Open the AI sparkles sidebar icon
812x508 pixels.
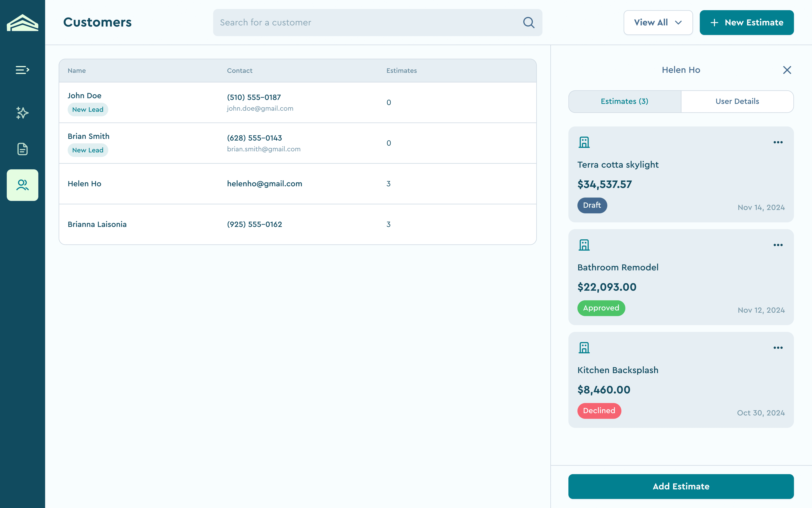[22, 113]
